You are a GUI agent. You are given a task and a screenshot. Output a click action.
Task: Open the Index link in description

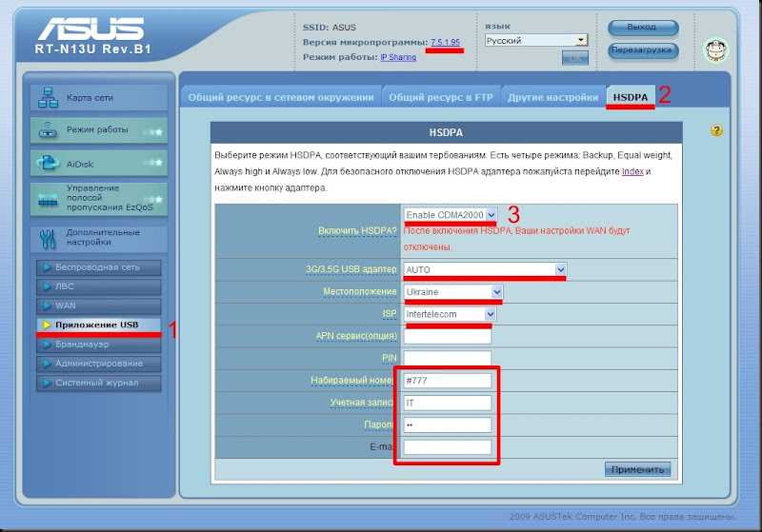(632, 171)
